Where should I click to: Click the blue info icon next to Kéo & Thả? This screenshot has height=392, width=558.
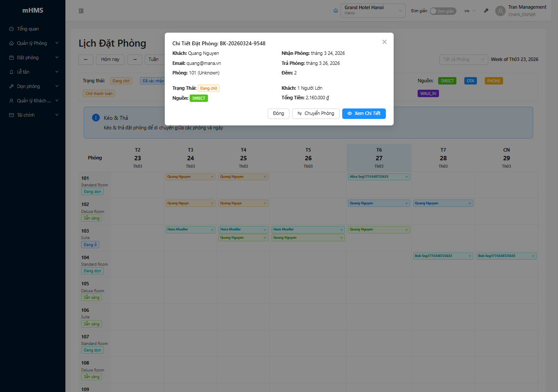coord(96,118)
